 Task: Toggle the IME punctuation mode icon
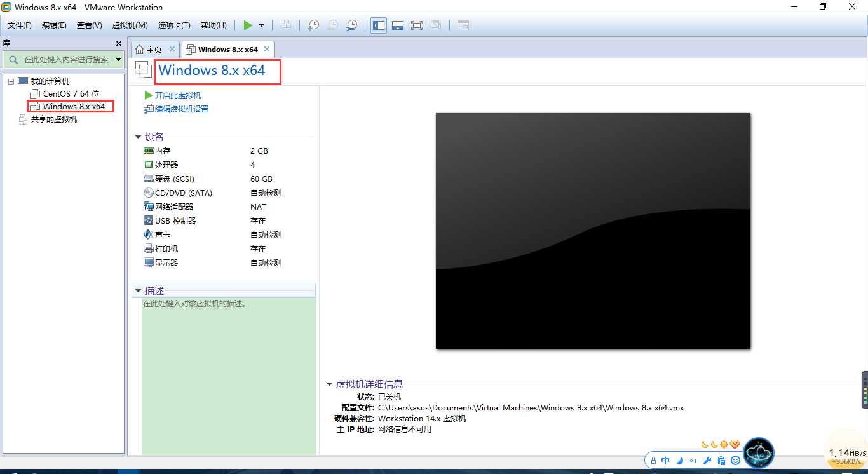(693, 461)
